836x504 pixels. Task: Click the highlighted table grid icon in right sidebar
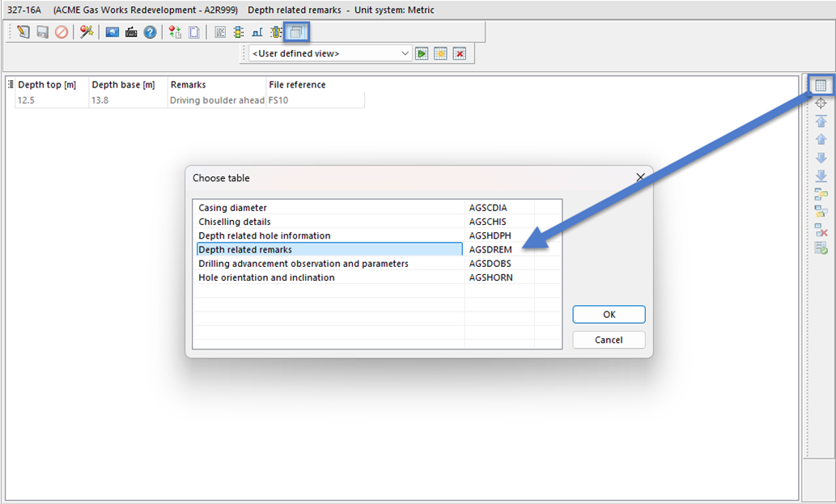coord(821,86)
